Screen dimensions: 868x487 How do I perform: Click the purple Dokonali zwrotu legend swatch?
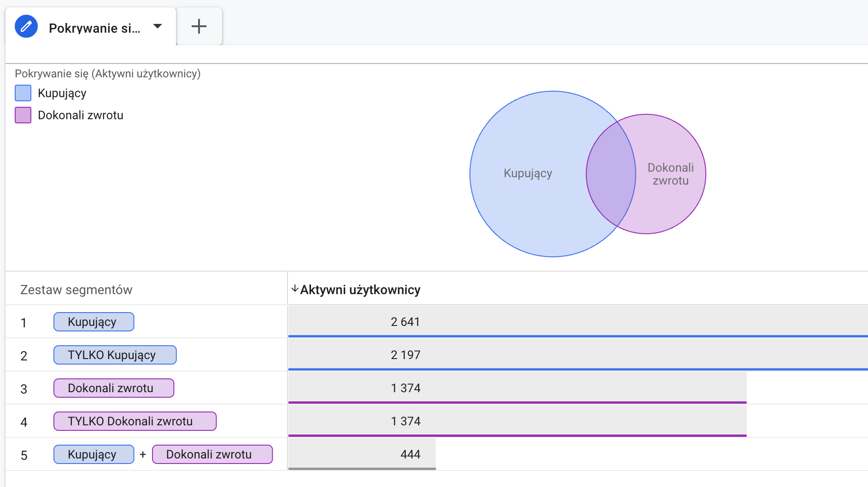[23, 115]
